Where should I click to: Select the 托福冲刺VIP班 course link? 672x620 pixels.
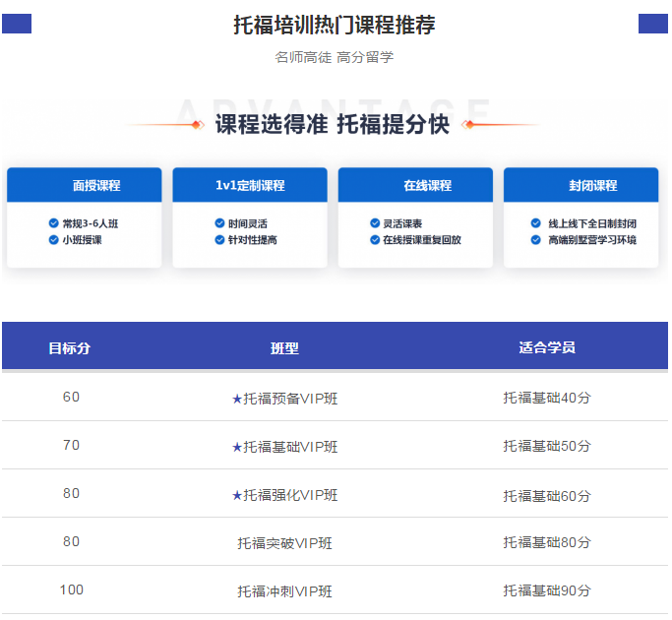click(x=284, y=591)
